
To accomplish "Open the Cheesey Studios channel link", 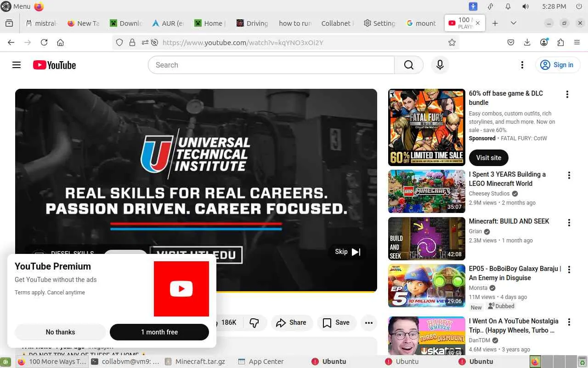I will [x=489, y=194].
